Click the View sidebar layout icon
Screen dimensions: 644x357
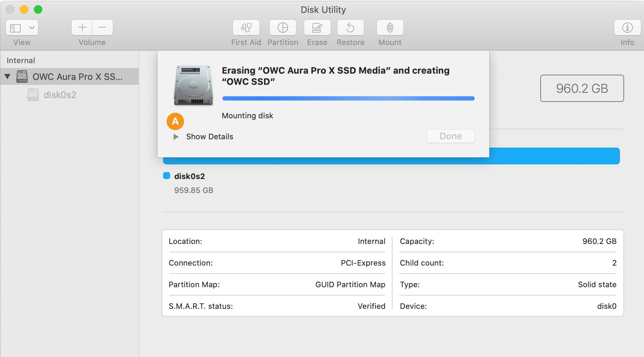click(x=15, y=28)
